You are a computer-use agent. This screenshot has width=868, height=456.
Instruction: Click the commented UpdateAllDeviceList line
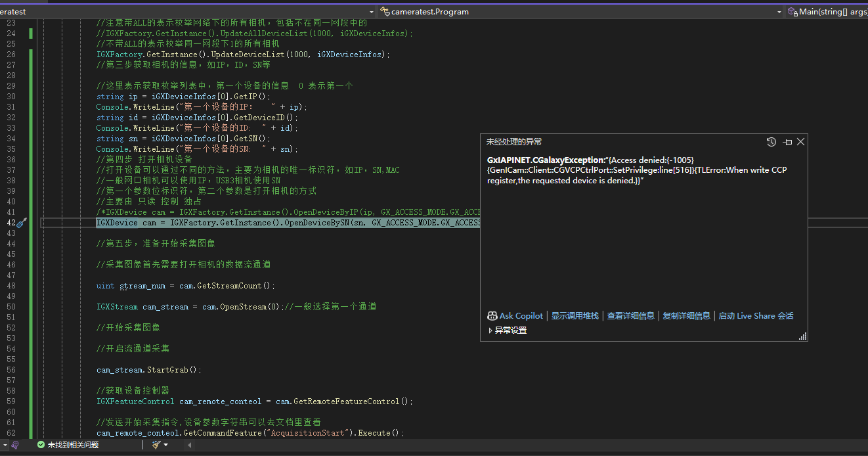(255, 34)
